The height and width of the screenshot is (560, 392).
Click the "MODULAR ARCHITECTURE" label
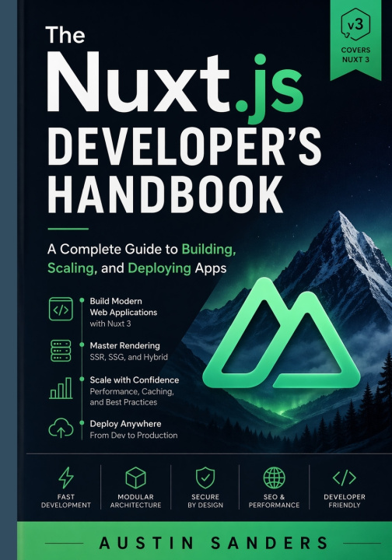[135, 501]
